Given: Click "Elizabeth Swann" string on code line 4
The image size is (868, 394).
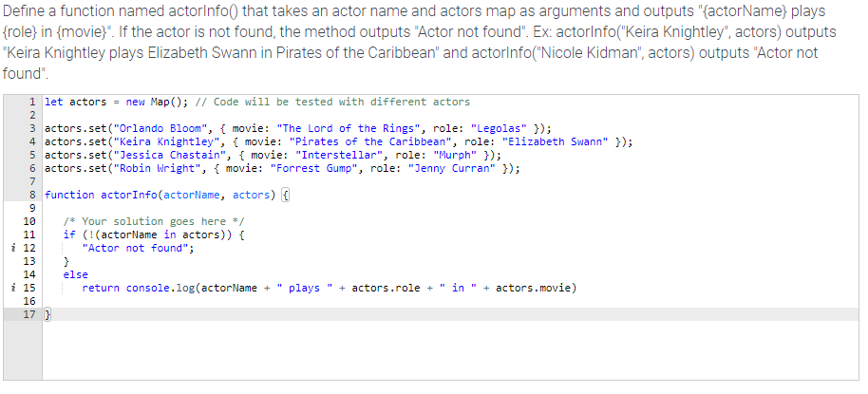Looking at the screenshot, I should pyautogui.click(x=555, y=141).
